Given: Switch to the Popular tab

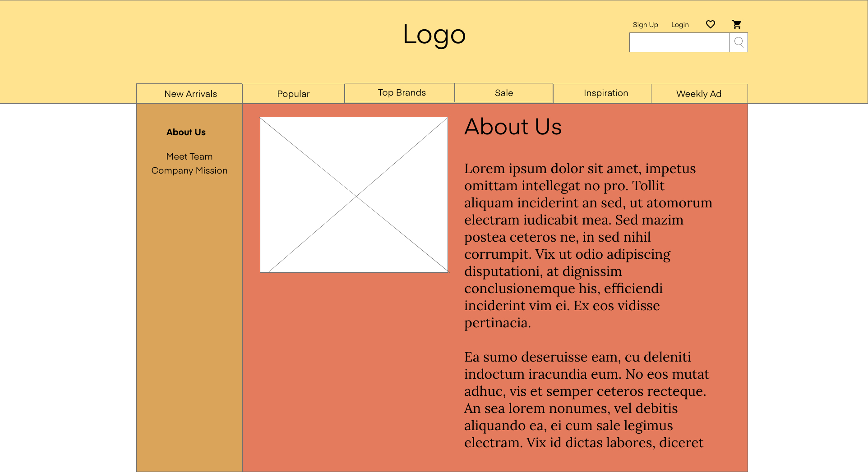Looking at the screenshot, I should click(293, 94).
